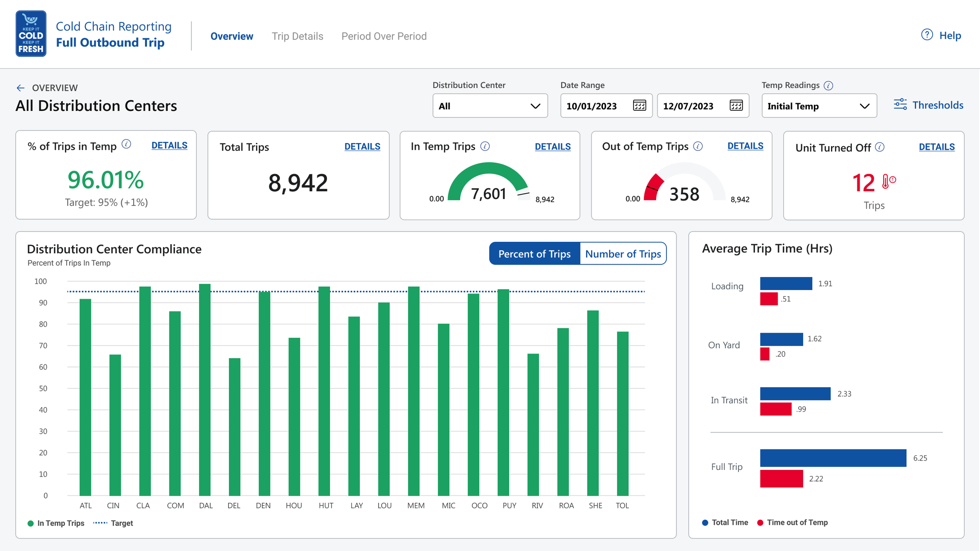The image size is (980, 551).
Task: Click the dotted Target legend marker
Action: [100, 523]
